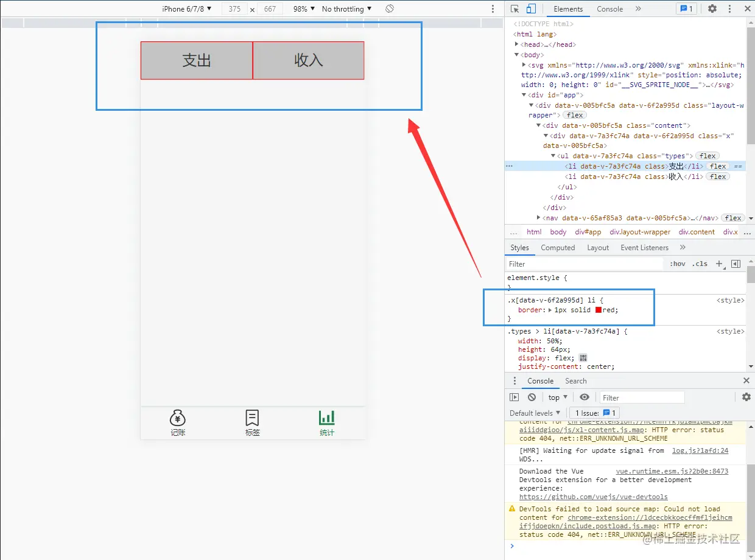
Task: Expand the head element node
Action: click(x=517, y=44)
